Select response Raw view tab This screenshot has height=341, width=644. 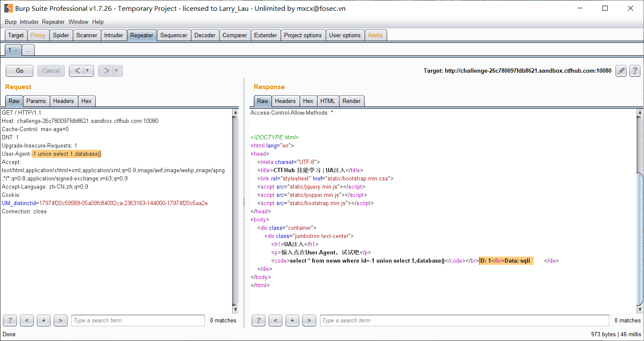[x=263, y=101]
